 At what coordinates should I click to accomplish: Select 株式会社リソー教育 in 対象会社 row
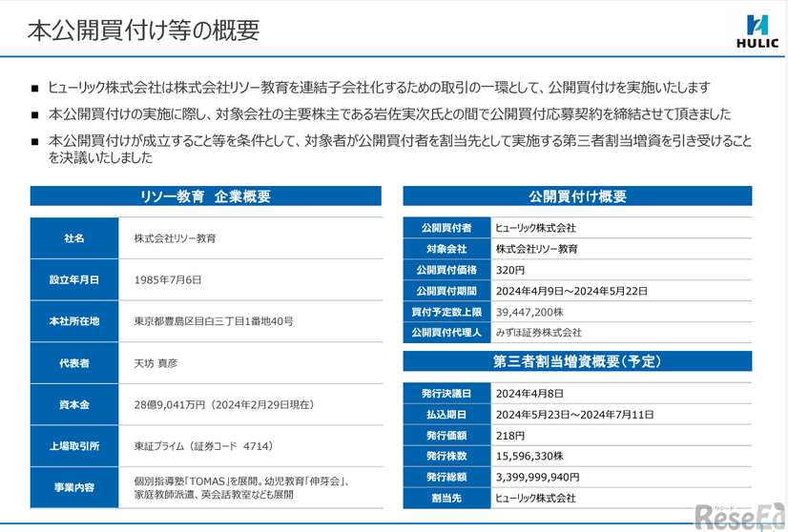pyautogui.click(x=537, y=249)
